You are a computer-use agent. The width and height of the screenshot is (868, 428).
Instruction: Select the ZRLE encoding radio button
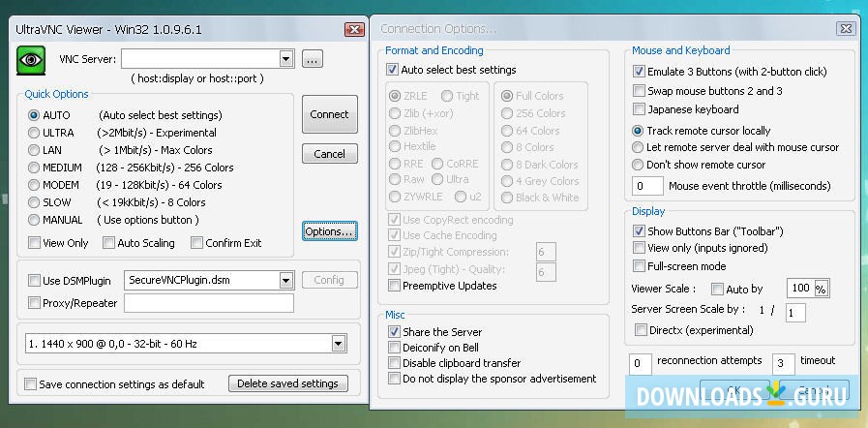[x=395, y=96]
